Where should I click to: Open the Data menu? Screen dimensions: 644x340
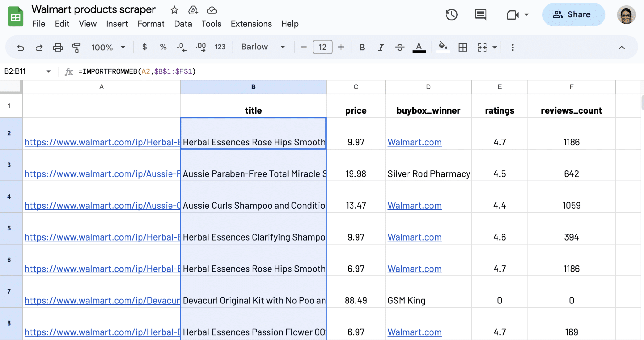pyautogui.click(x=183, y=24)
